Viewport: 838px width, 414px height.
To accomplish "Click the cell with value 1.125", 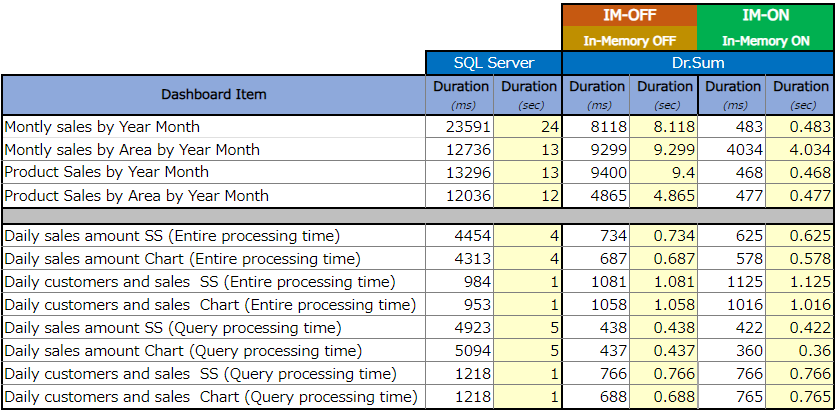I will (800, 282).
